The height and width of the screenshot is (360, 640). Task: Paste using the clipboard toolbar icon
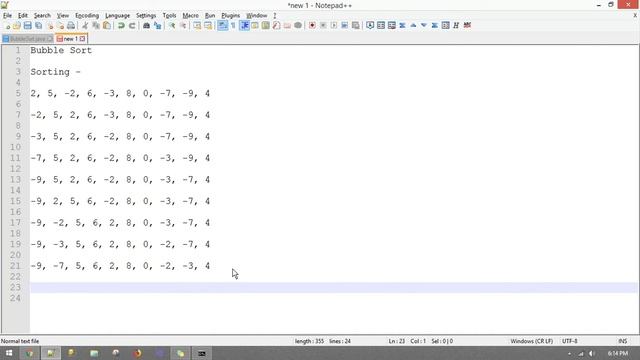click(x=107, y=26)
